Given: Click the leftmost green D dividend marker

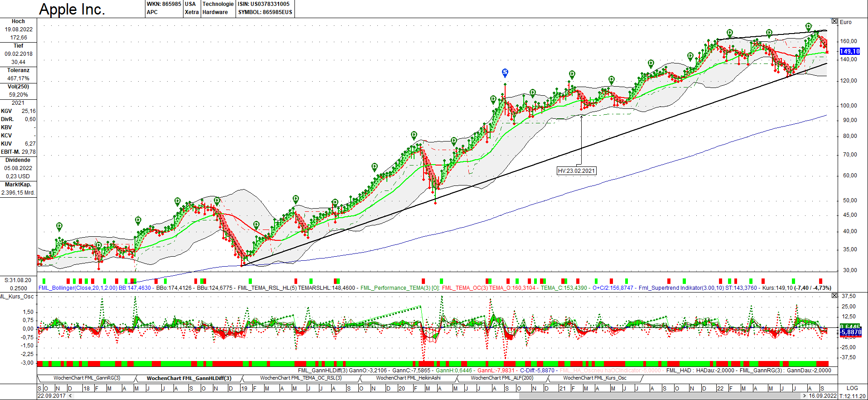Looking at the screenshot, I should point(59,226).
